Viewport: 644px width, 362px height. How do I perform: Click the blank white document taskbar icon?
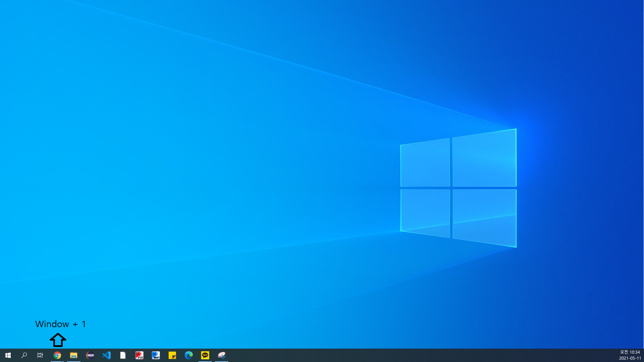123,355
